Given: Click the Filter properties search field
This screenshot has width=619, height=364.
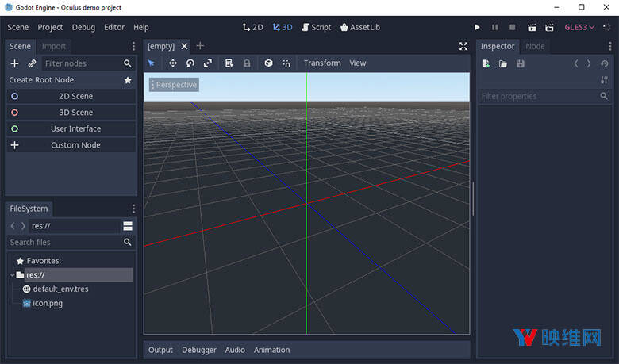Looking at the screenshot, I should coord(540,96).
